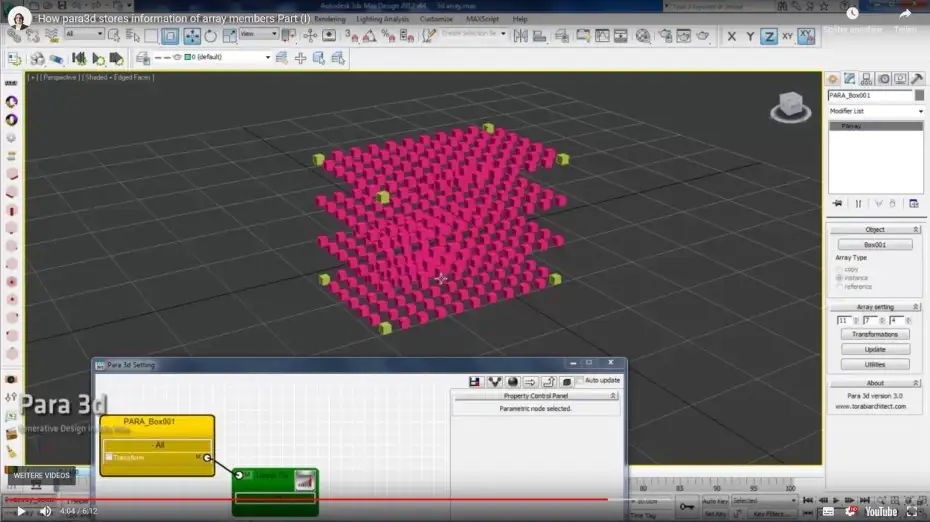Open the reference coordinate View dropdown
Image resolution: width=930 pixels, height=522 pixels.
click(x=258, y=34)
